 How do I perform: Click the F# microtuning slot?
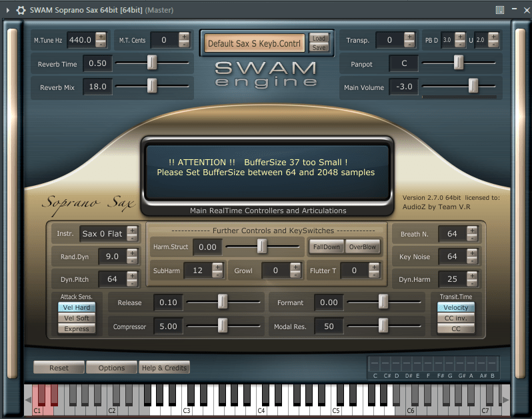click(x=439, y=364)
